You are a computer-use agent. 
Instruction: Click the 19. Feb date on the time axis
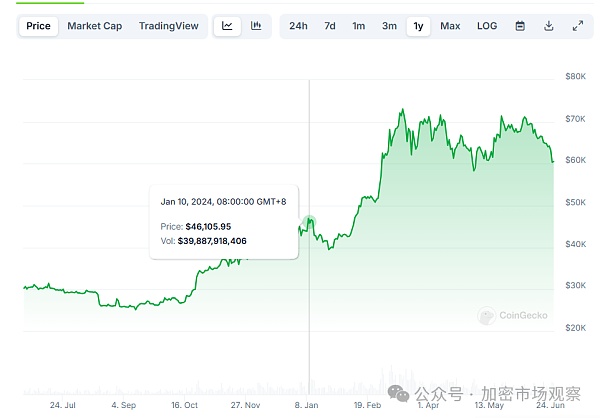(x=369, y=405)
